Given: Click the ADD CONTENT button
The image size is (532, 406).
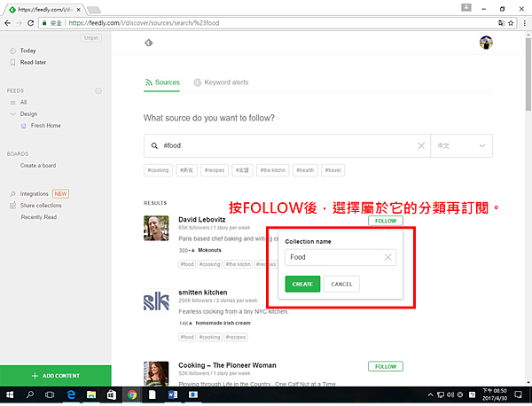Looking at the screenshot, I should click(x=56, y=376).
